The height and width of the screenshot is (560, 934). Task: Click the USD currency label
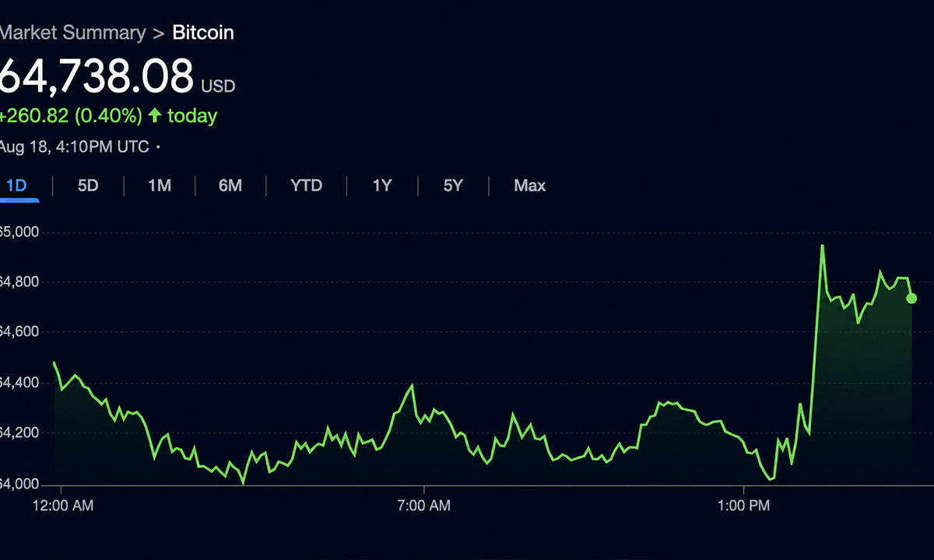(x=218, y=86)
